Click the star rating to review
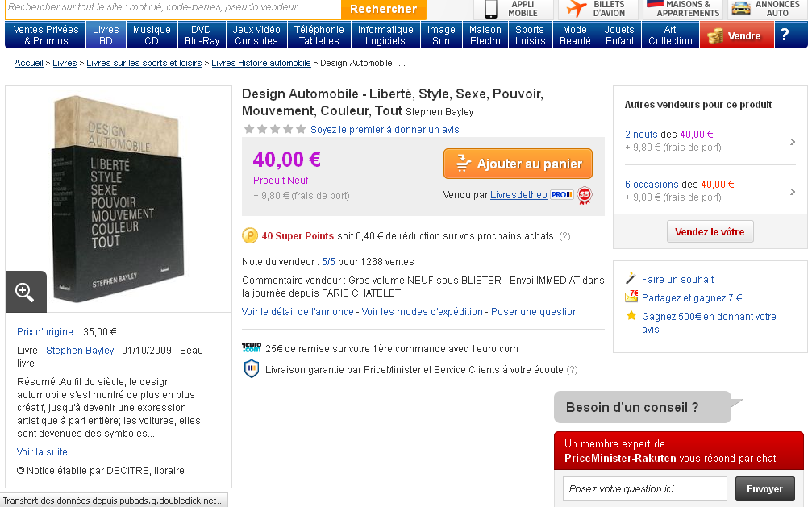 (x=275, y=129)
